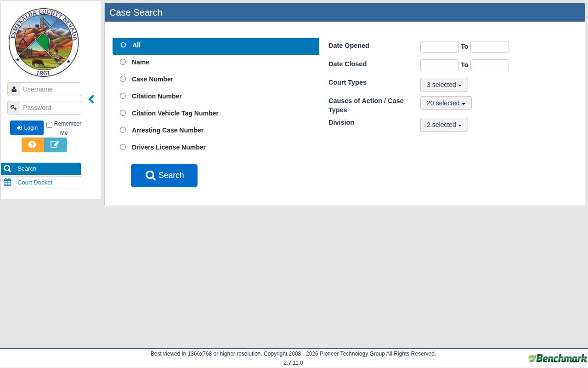This screenshot has height=368, width=588.
Task: Choose Case Number search option
Action: coord(123,79)
